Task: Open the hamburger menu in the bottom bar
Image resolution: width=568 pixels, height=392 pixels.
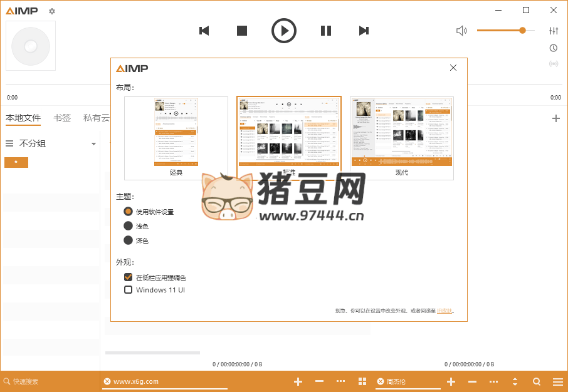Action: pos(557,381)
